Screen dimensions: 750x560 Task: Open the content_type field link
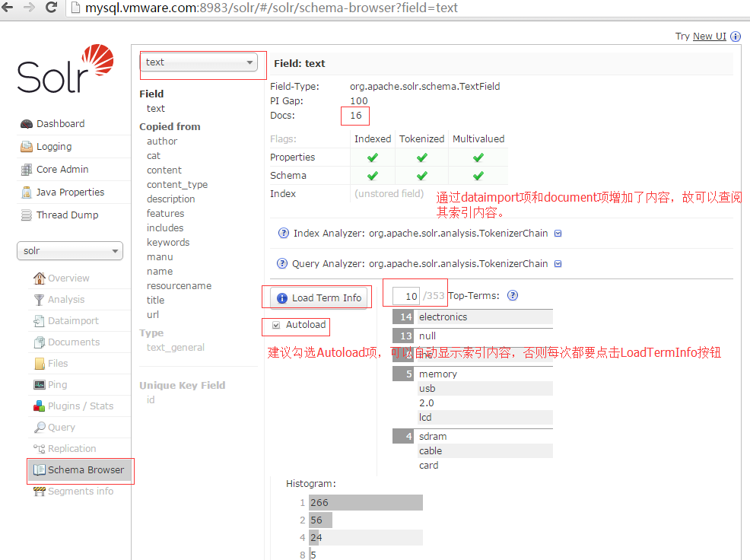177,185
